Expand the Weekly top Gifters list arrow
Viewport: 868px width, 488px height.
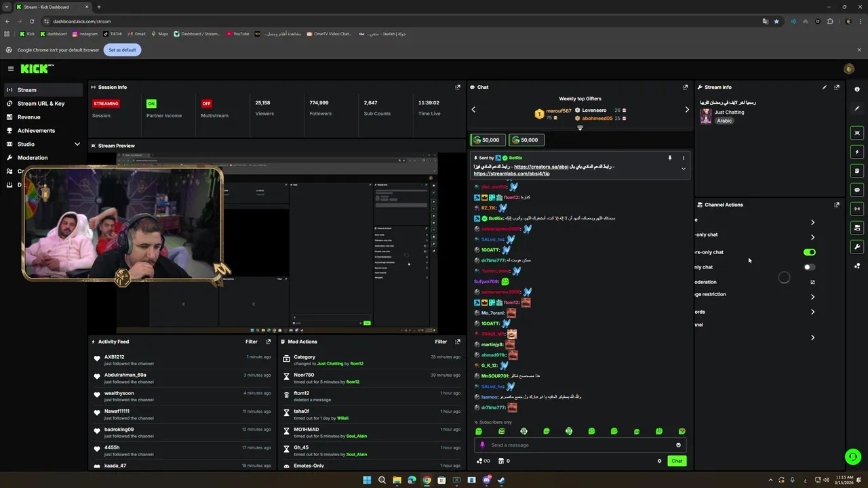point(580,128)
